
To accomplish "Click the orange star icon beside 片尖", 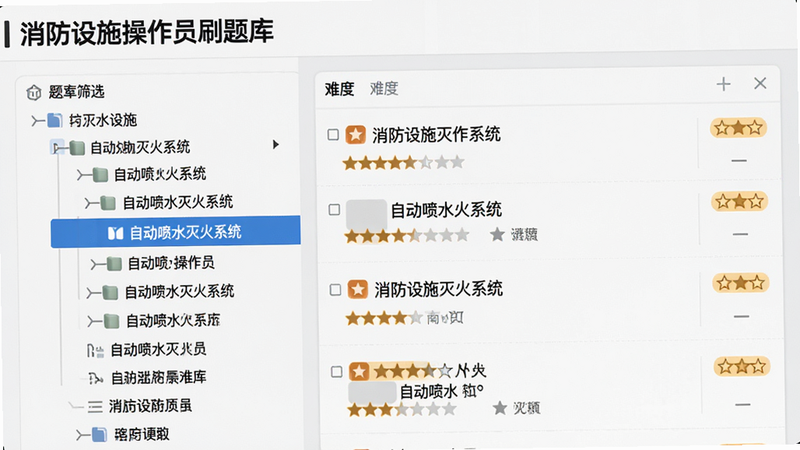I will pyautogui.click(x=359, y=371).
